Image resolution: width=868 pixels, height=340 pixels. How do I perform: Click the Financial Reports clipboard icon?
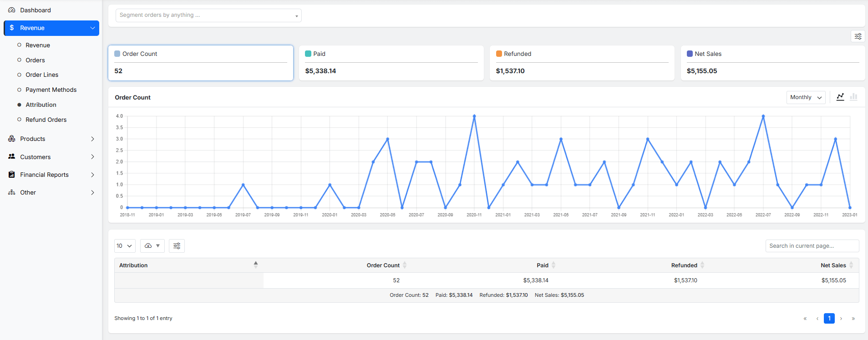click(x=12, y=175)
